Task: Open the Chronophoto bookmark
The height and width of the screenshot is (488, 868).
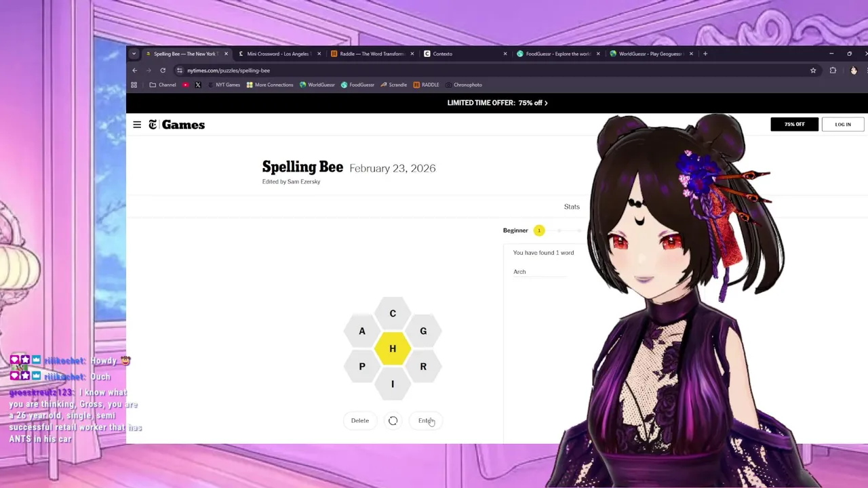Action: pyautogui.click(x=464, y=85)
